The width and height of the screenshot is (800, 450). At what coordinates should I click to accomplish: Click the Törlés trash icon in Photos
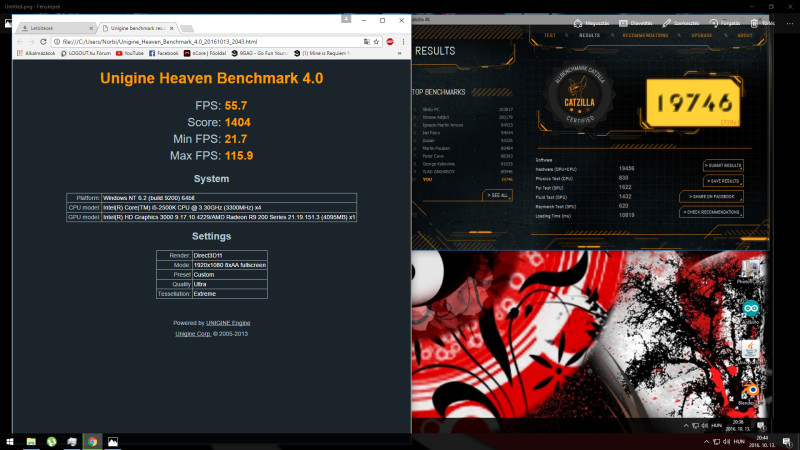[754, 23]
